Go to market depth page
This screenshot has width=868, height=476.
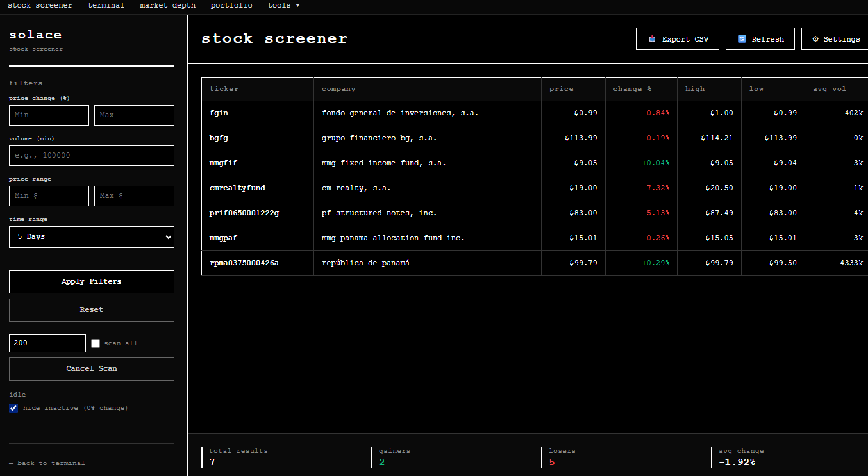[167, 5]
